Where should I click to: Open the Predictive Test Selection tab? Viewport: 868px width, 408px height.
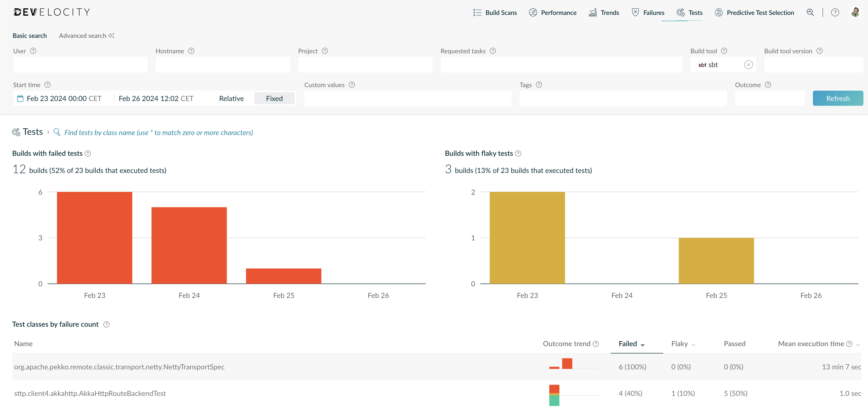[x=754, y=12]
